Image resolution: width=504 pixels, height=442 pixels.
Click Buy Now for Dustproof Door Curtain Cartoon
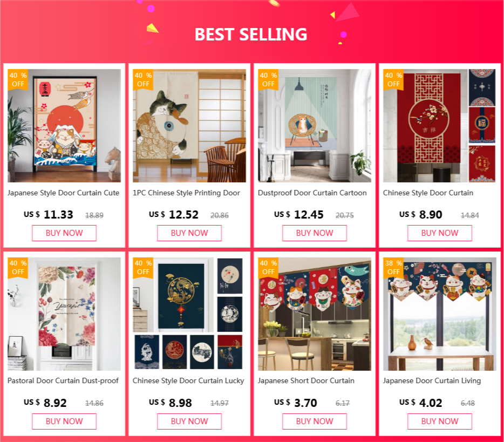tap(315, 233)
